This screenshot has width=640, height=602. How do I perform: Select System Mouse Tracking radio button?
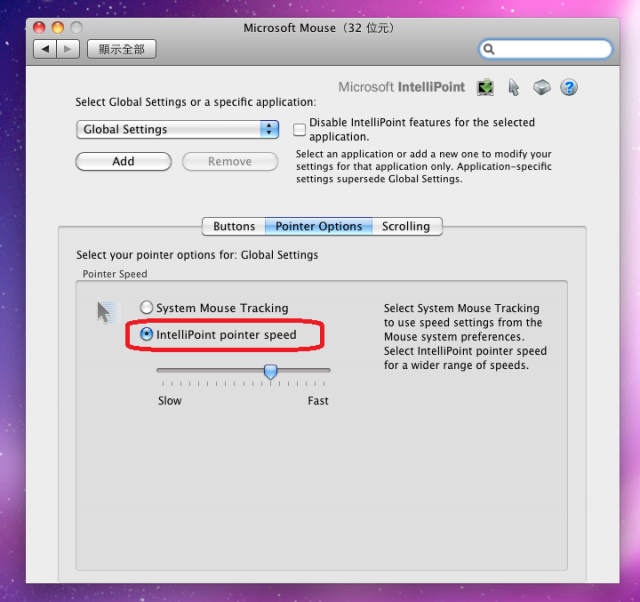[x=146, y=307]
